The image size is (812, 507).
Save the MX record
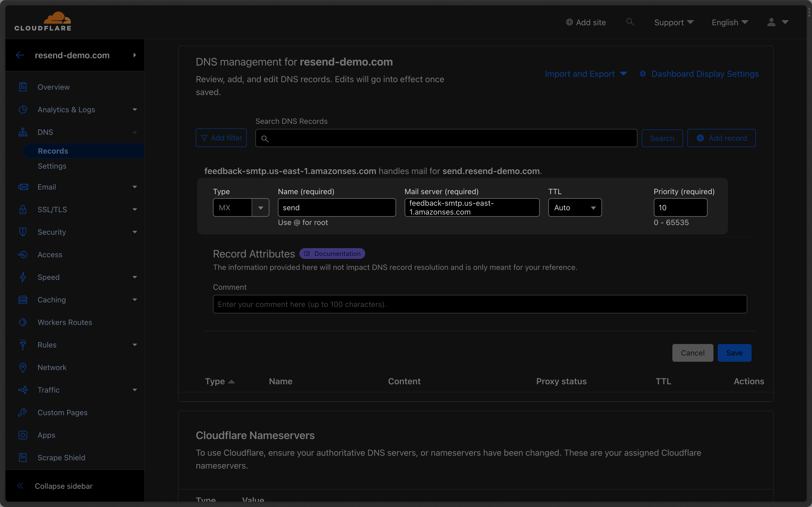pyautogui.click(x=735, y=353)
